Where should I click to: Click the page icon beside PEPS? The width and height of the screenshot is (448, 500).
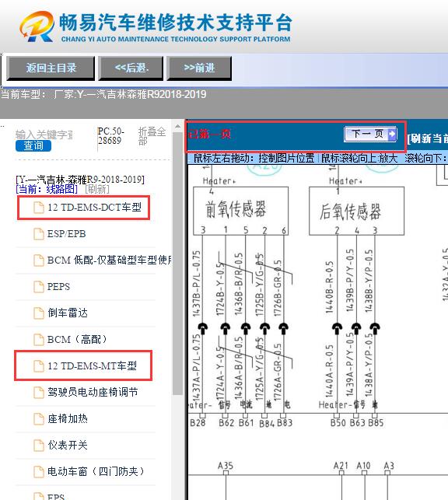tap(39, 287)
